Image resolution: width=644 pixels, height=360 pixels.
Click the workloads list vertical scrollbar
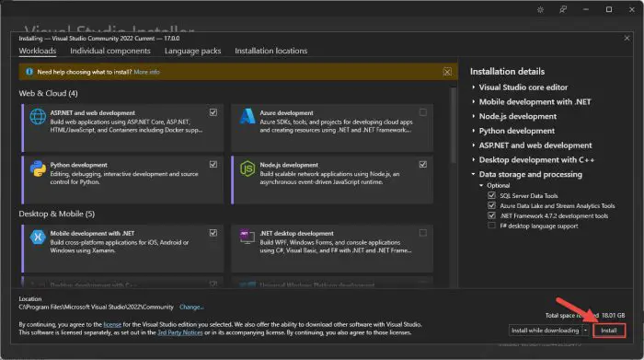click(x=454, y=125)
